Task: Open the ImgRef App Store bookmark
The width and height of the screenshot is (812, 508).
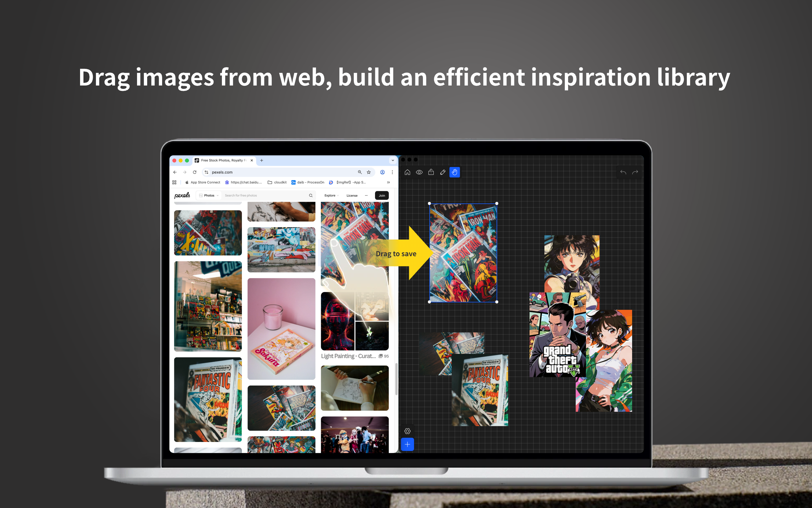Action: (347, 182)
